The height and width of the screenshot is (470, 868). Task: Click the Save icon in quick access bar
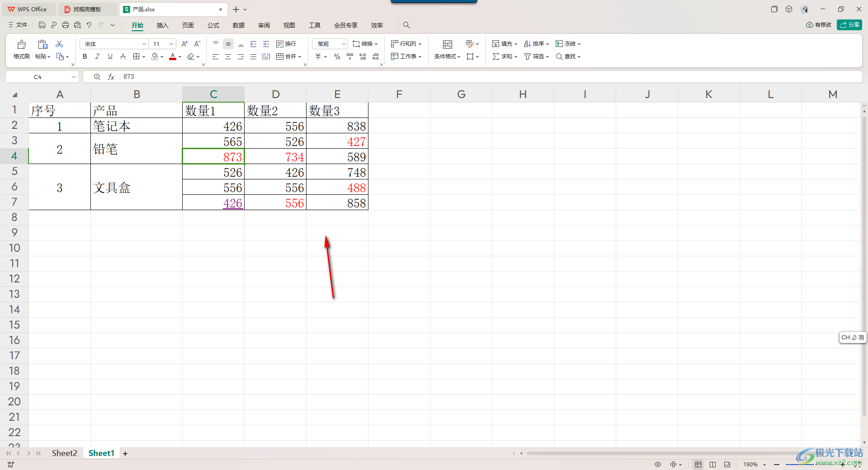click(x=42, y=25)
